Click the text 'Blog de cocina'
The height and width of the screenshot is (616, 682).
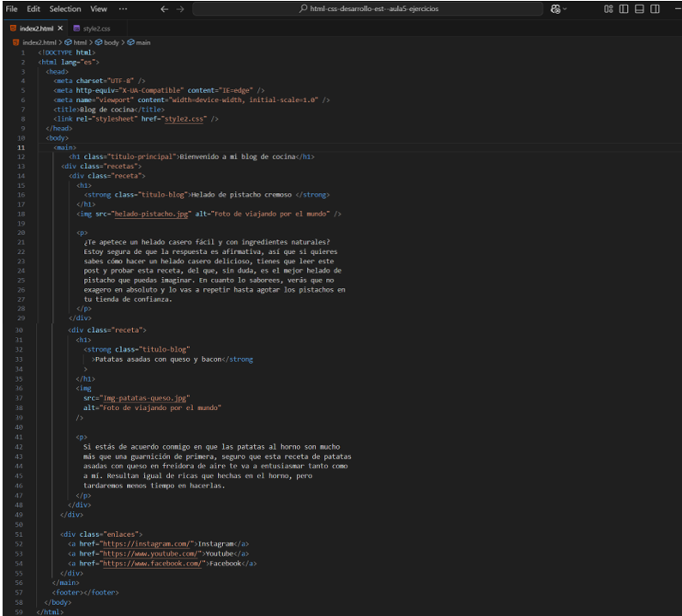[x=107, y=109]
